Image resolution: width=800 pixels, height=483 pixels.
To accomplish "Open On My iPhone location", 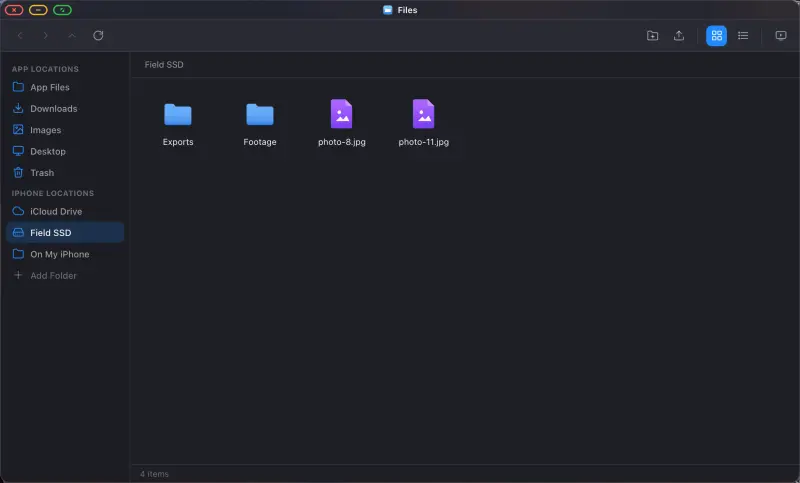I will 65,254.
